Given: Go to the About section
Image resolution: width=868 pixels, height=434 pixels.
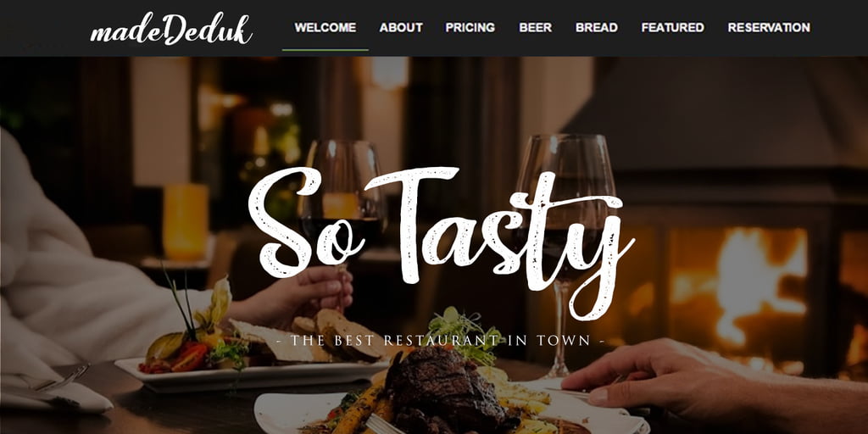Looking at the screenshot, I should click(x=401, y=28).
